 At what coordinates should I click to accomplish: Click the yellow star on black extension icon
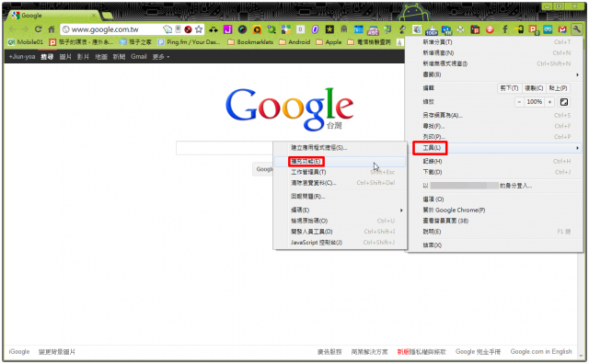click(329, 29)
